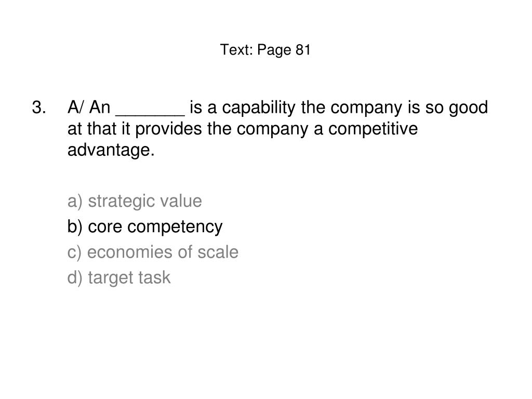This screenshot has width=532, height=399.
Task: Click the number 81 in the heading
Action: tap(303, 49)
